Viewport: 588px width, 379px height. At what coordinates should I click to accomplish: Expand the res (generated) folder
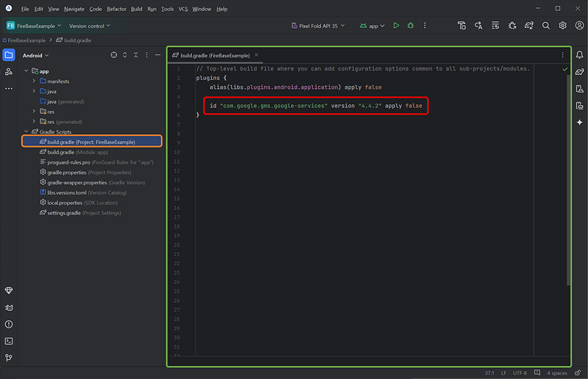[x=34, y=121]
